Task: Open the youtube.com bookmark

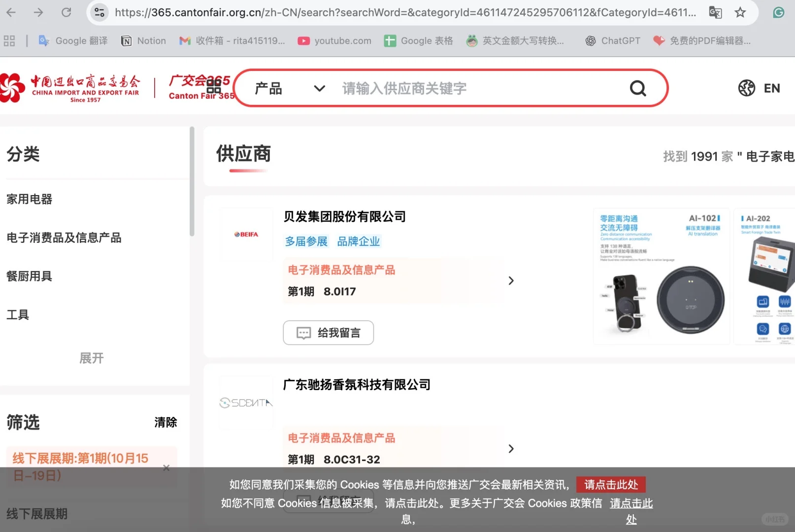Action: coord(335,41)
